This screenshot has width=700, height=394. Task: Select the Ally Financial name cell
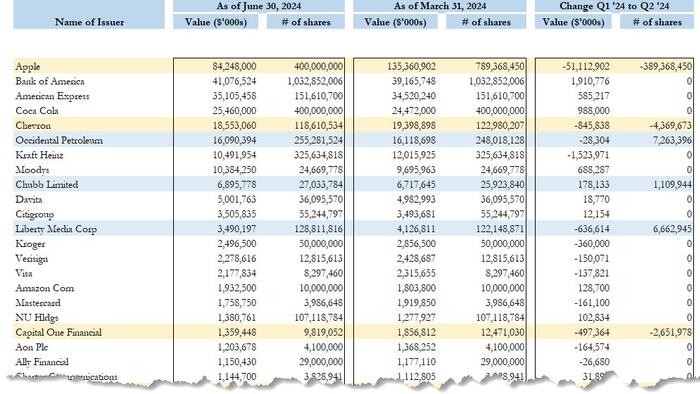point(42,362)
